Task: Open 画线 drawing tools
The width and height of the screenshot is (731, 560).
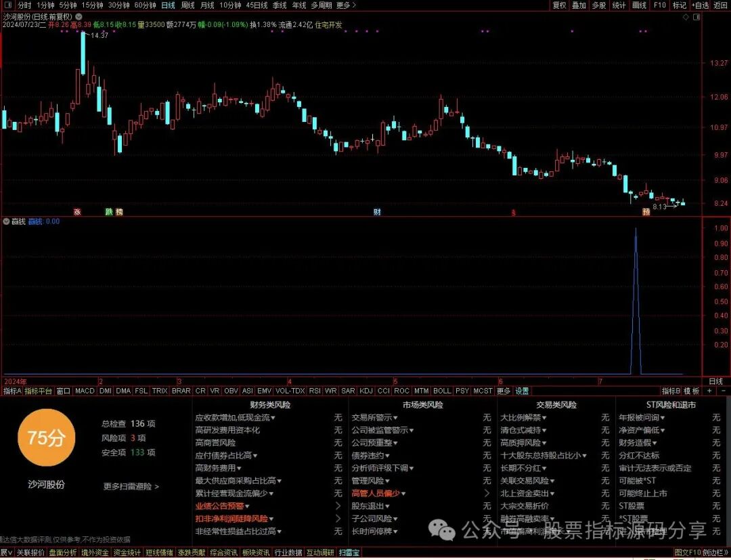Action: [x=639, y=5]
